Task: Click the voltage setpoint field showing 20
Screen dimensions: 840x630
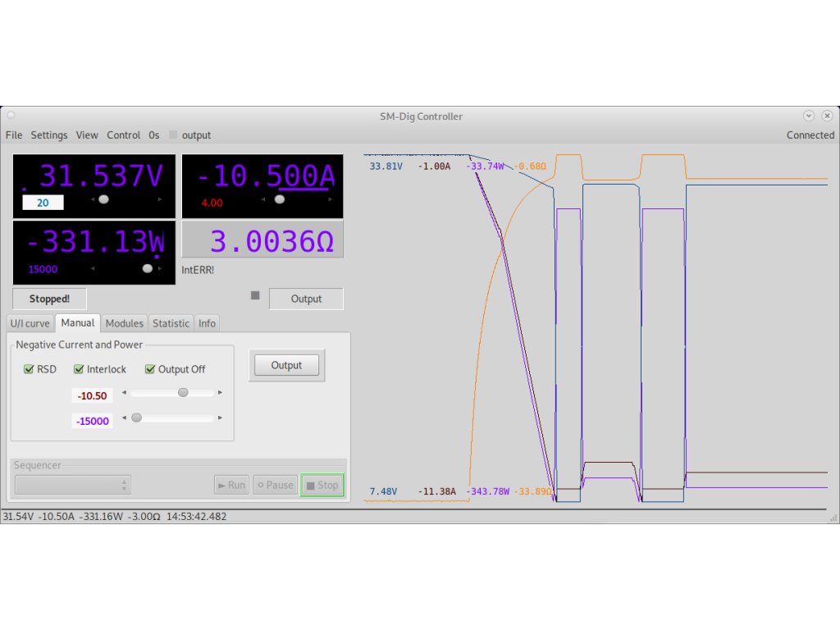Action: click(x=43, y=203)
